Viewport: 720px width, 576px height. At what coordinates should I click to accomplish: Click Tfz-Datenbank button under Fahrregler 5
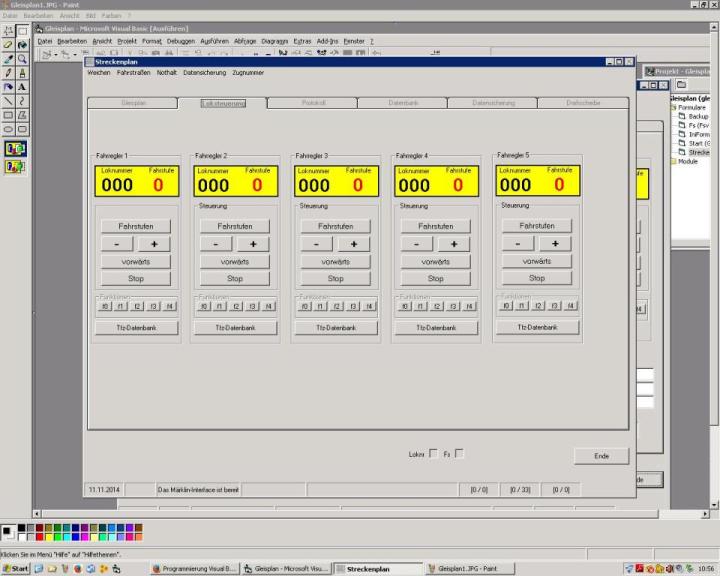(537, 327)
